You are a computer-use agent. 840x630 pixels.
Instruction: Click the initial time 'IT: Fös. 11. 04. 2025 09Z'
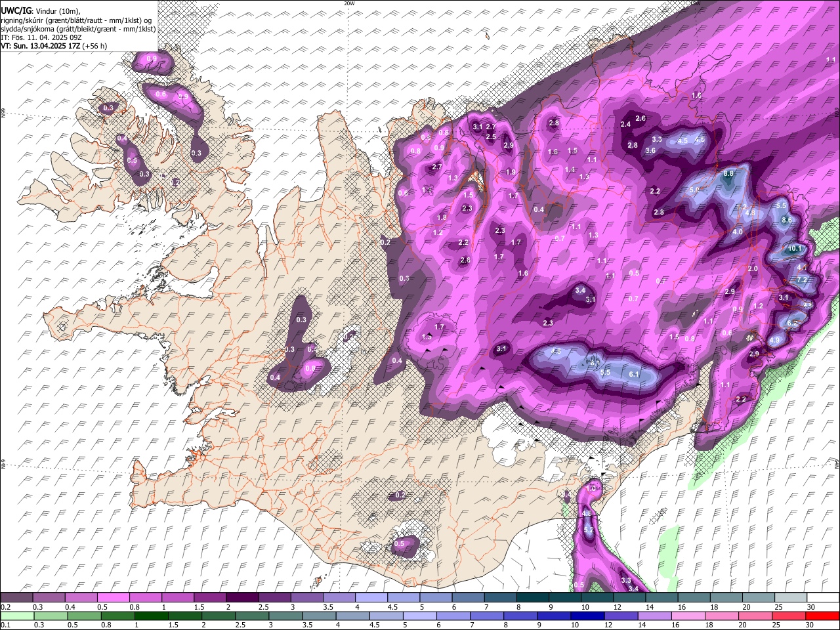[x=41, y=37]
